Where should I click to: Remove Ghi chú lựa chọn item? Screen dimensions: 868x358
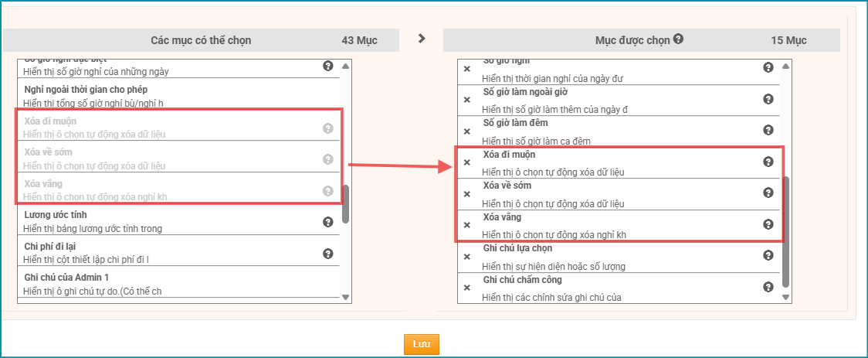click(x=466, y=256)
